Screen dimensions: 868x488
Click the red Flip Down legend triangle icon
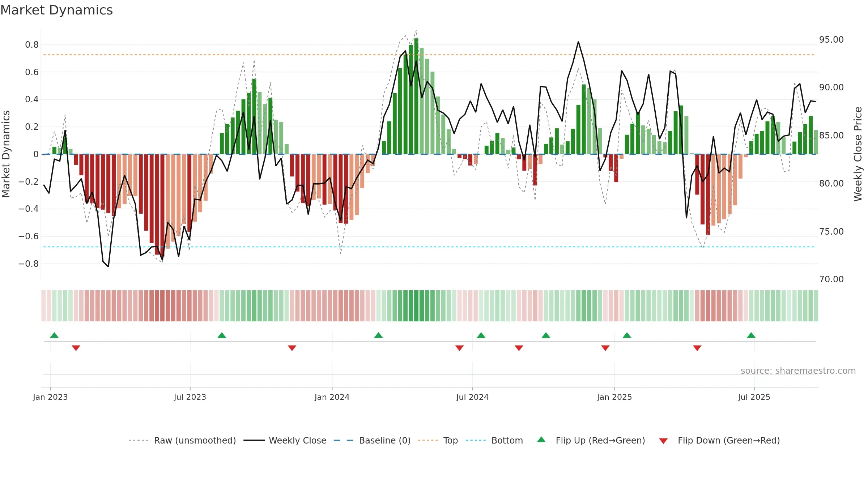point(663,441)
